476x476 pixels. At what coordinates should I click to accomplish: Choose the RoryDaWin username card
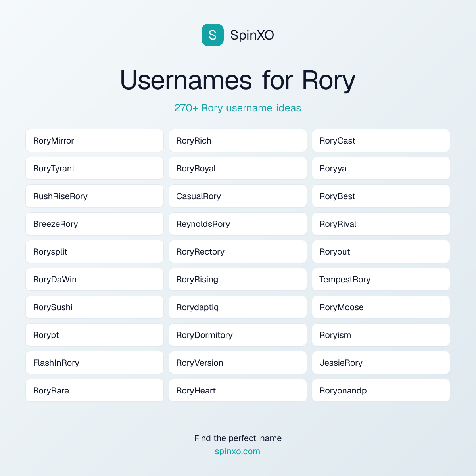[94, 279]
